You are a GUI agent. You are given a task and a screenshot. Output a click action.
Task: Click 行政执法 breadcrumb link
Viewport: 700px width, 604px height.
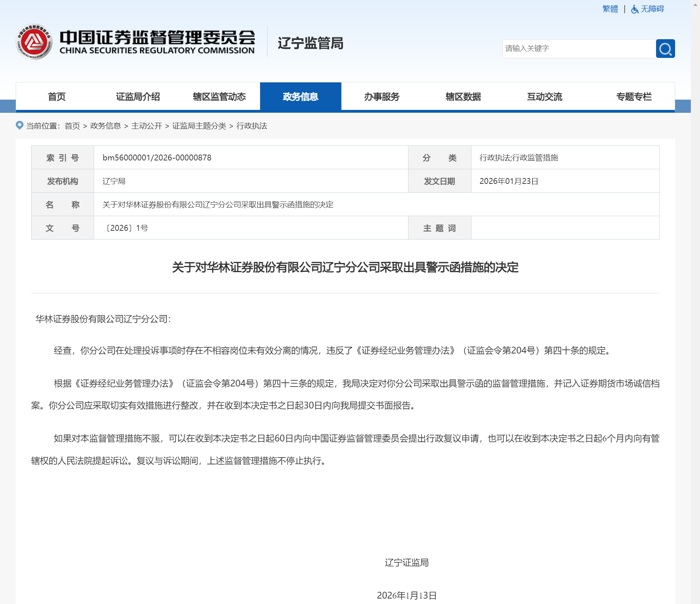click(x=252, y=126)
